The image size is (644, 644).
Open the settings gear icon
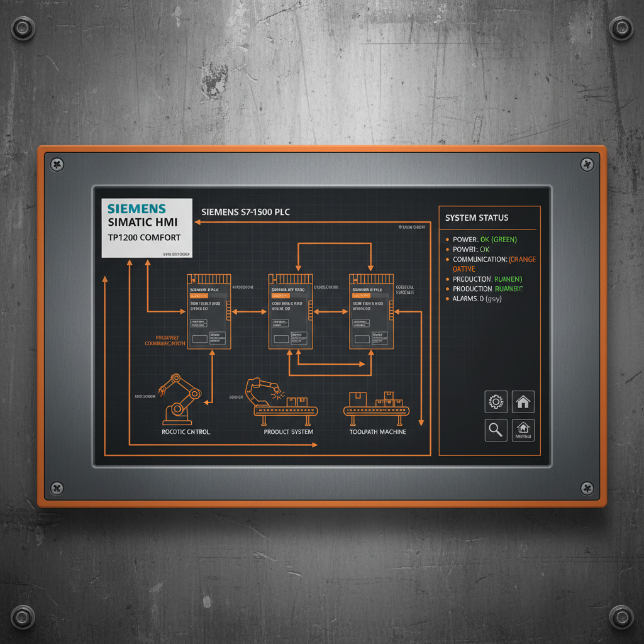(x=496, y=402)
